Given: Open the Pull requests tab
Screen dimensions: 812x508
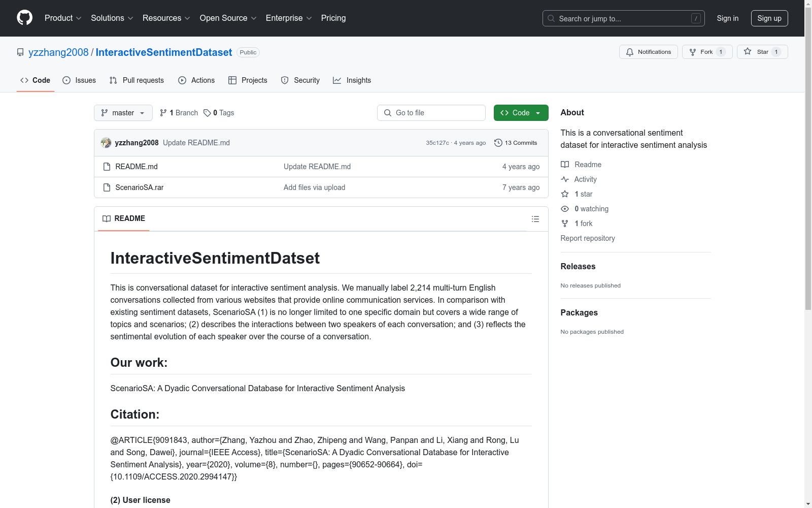Looking at the screenshot, I should pyautogui.click(x=137, y=80).
